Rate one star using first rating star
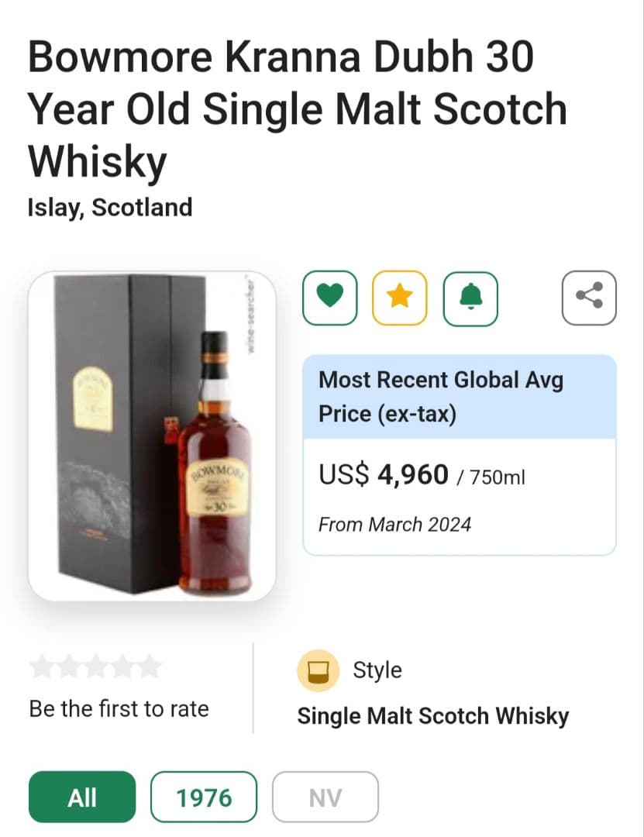 point(41,666)
